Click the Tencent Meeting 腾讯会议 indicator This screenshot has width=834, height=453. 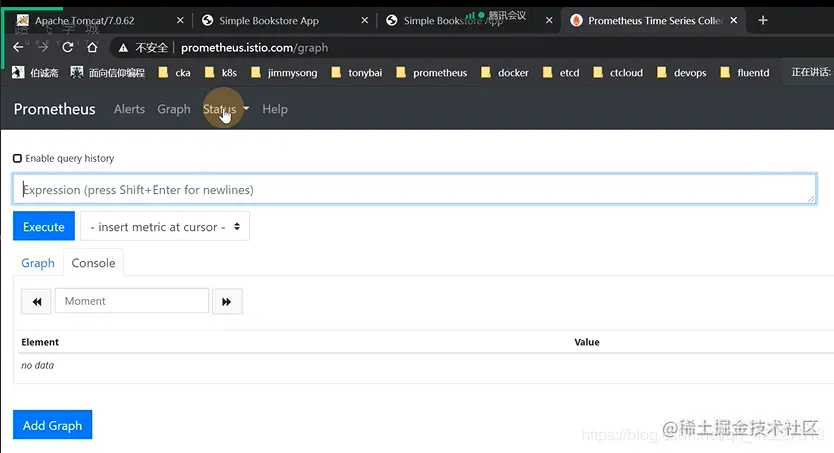coord(496,15)
